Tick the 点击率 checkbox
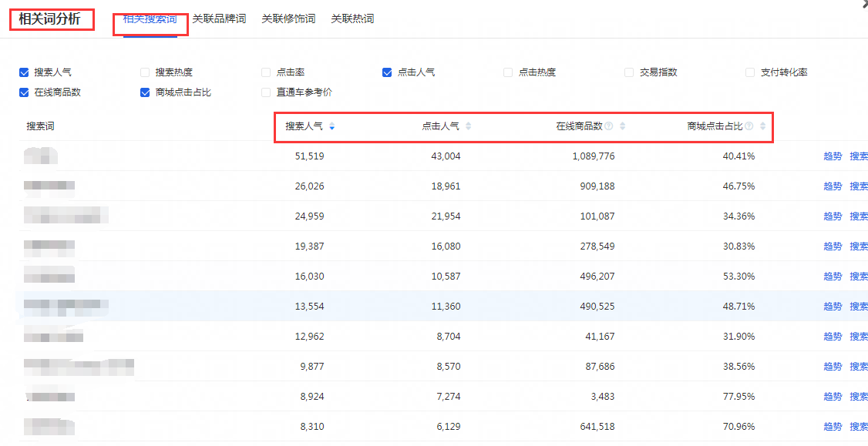 [266, 72]
